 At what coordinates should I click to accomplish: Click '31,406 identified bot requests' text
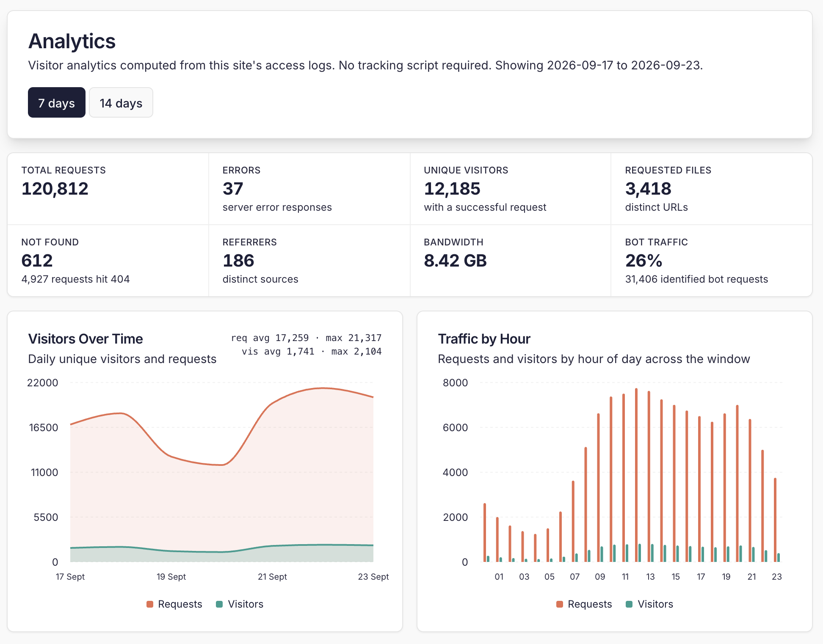[696, 279]
